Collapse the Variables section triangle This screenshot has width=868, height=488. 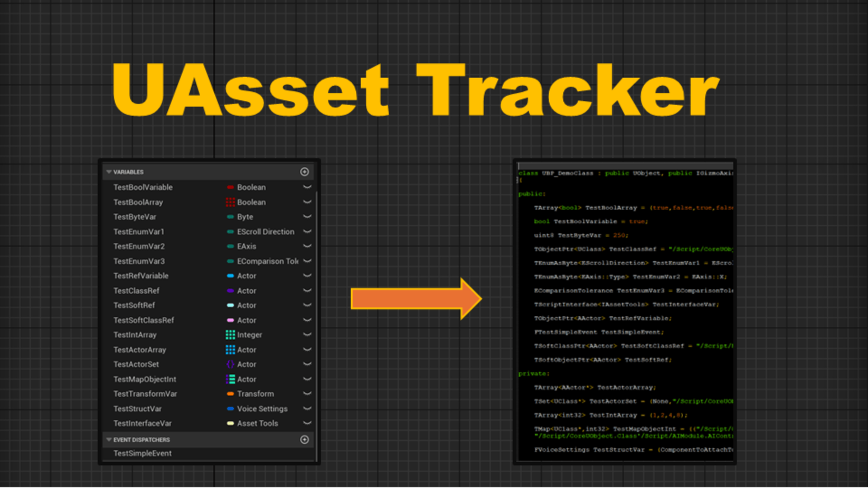[x=108, y=172]
